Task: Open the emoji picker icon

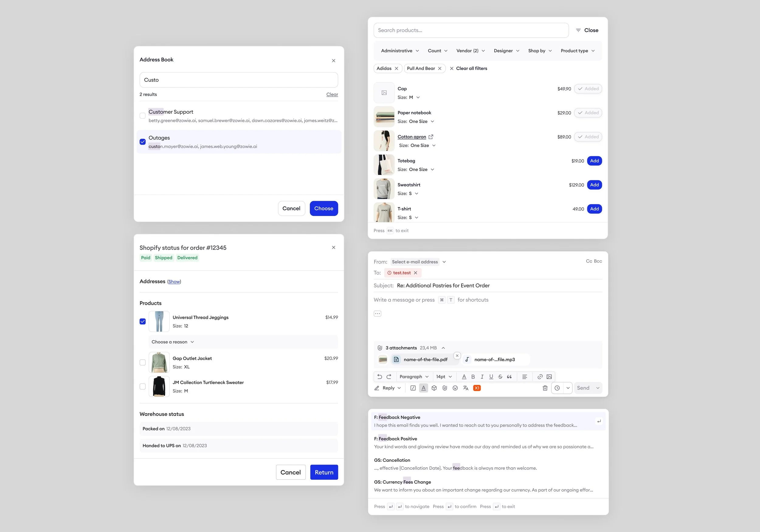Action: pyautogui.click(x=455, y=388)
